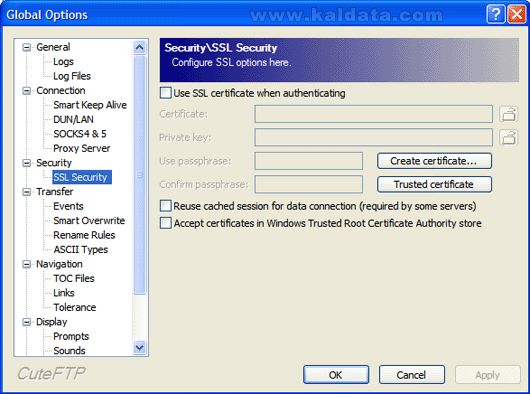Screen dimensions: 530x394
Task: Select Prompts under Display
Action: tap(71, 336)
